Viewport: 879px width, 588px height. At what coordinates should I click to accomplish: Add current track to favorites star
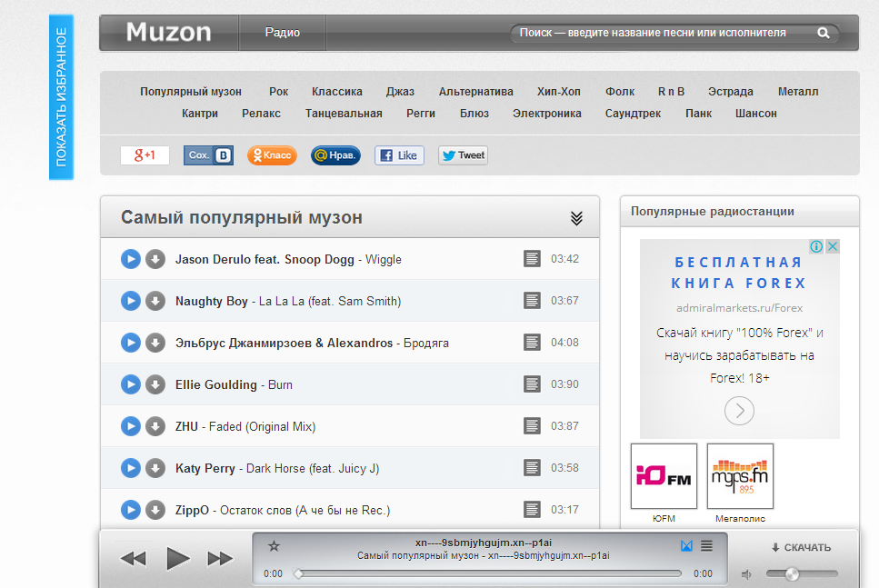pos(274,546)
